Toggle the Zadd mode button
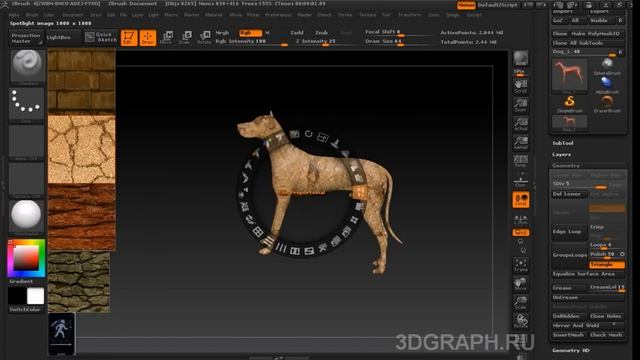The image size is (640, 360). (297, 33)
